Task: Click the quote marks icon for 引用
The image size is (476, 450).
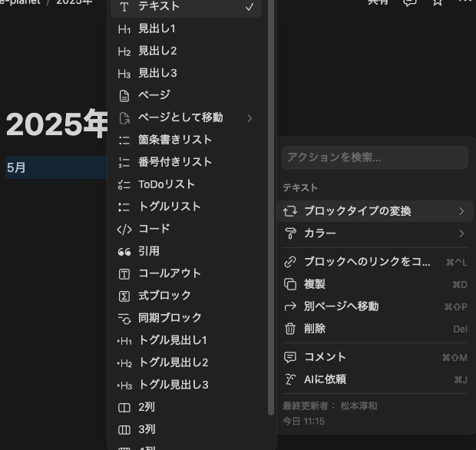Action: [124, 251]
